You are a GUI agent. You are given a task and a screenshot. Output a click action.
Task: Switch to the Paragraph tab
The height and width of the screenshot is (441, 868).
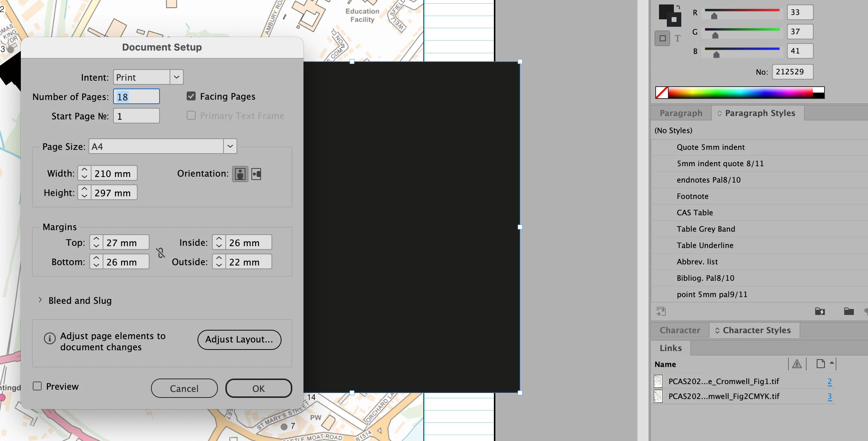tap(681, 113)
